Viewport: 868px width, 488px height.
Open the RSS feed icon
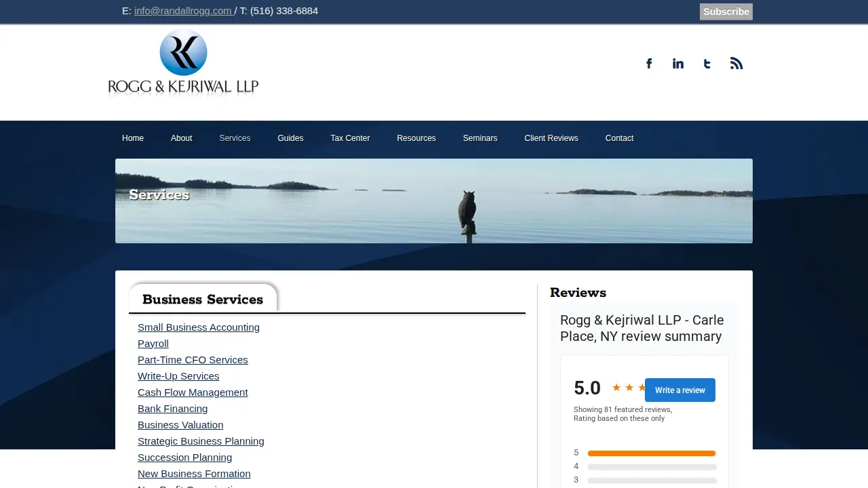(736, 64)
